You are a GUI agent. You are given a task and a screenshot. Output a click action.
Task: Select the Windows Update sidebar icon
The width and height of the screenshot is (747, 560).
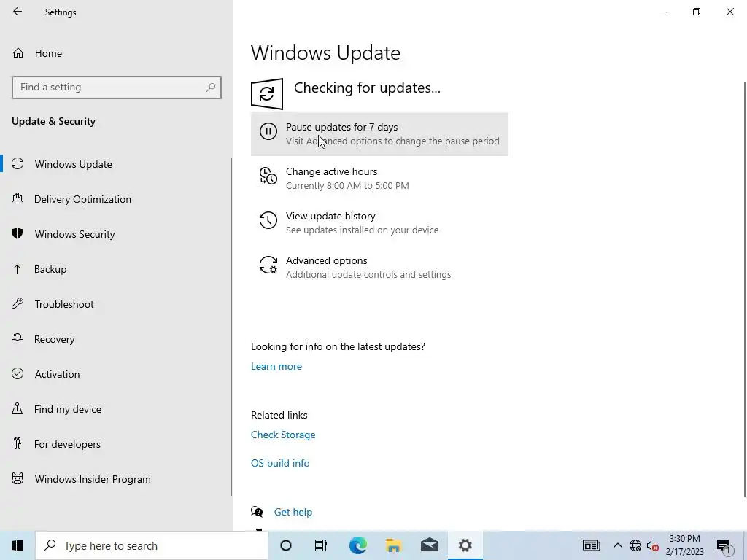[x=18, y=164]
